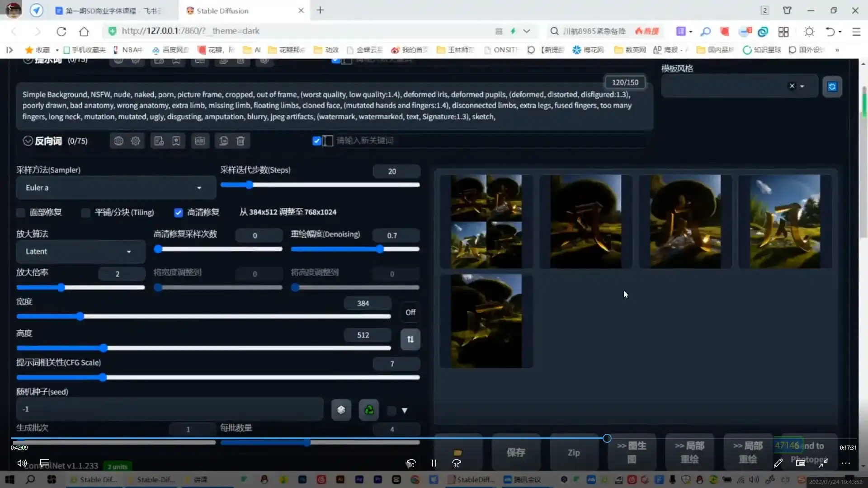The image size is (868, 488).
Task: Enable the 面部修复 checkbox
Action: tap(21, 212)
